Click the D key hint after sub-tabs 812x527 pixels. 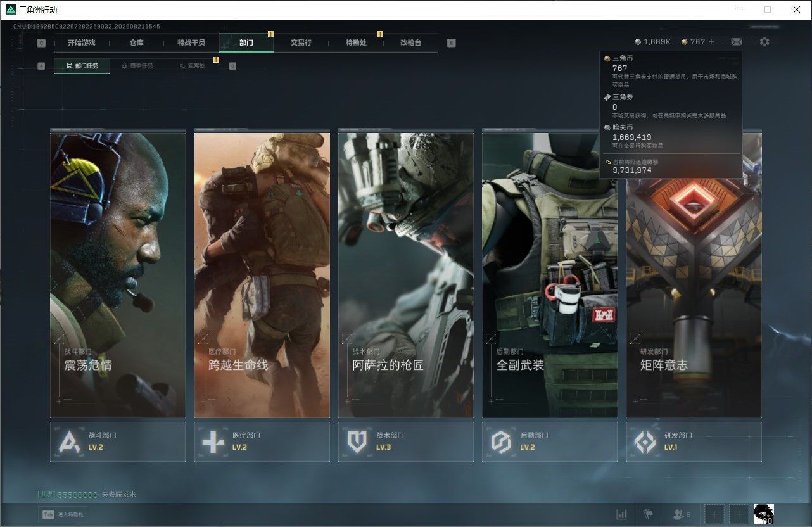coord(232,66)
